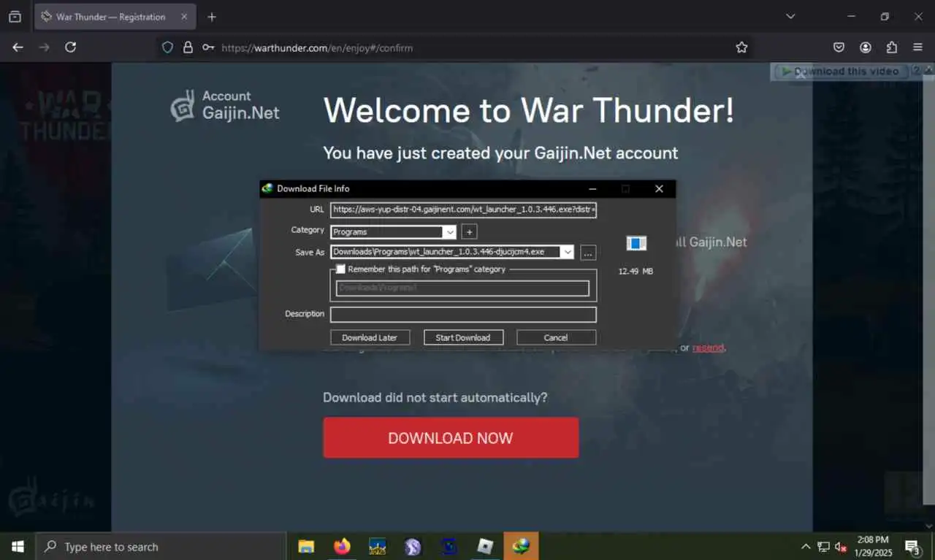Screen dimensions: 935x560
Task: Click the resend link
Action: [x=708, y=348]
